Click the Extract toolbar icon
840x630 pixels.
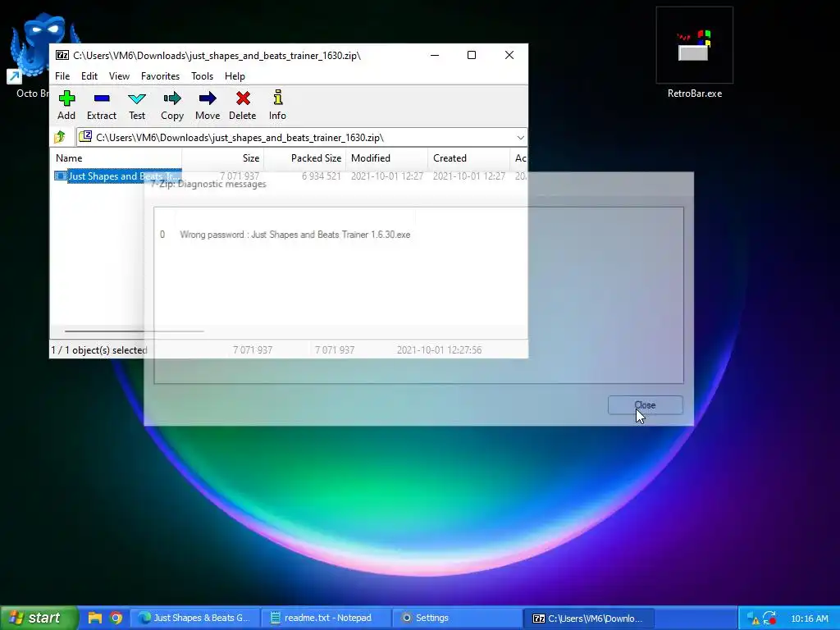[x=101, y=105]
